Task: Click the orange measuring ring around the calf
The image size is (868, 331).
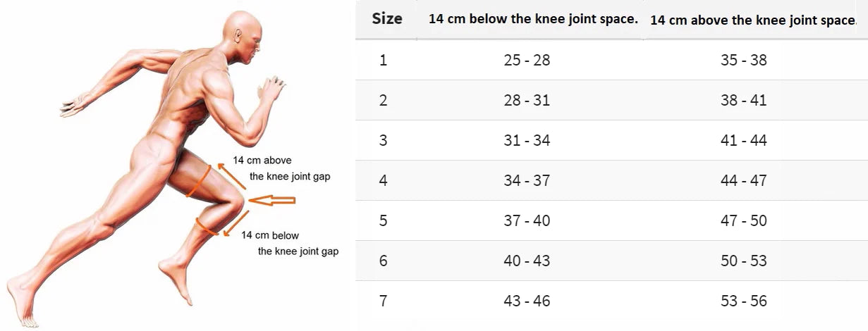Action: (x=207, y=227)
